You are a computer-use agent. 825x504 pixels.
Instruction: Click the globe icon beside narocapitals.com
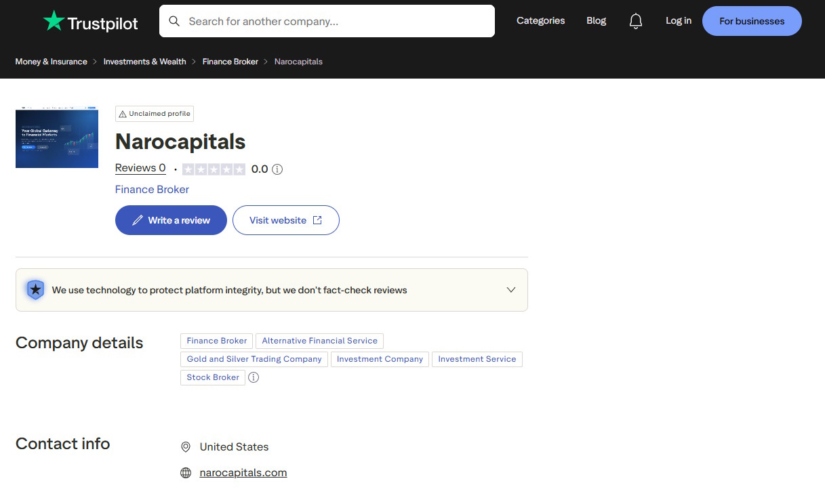point(186,473)
